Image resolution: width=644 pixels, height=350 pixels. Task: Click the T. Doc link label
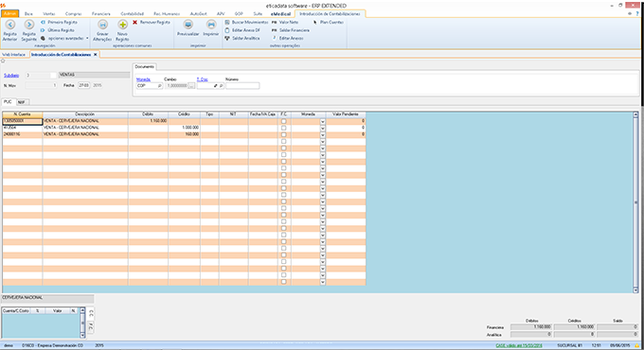pos(202,79)
